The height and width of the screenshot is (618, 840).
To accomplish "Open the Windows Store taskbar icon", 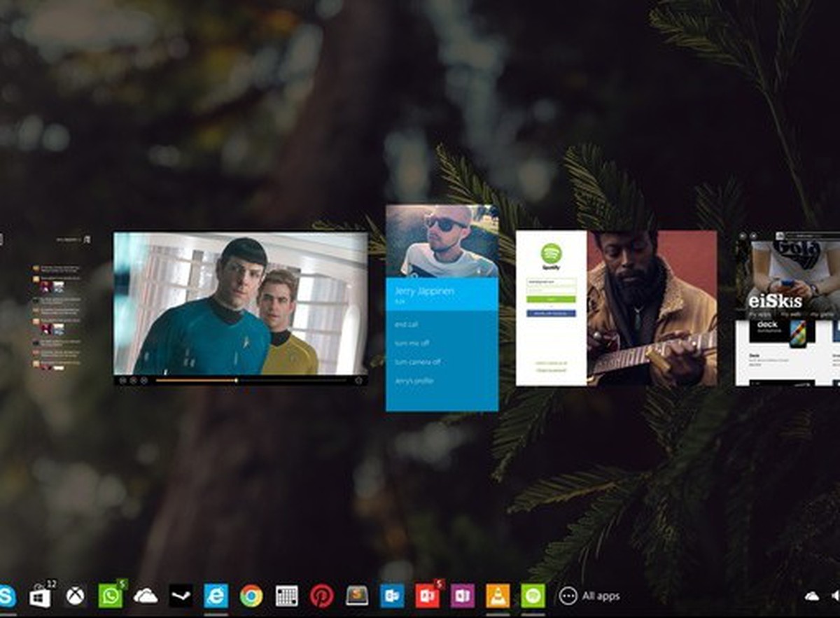I will click(40, 596).
